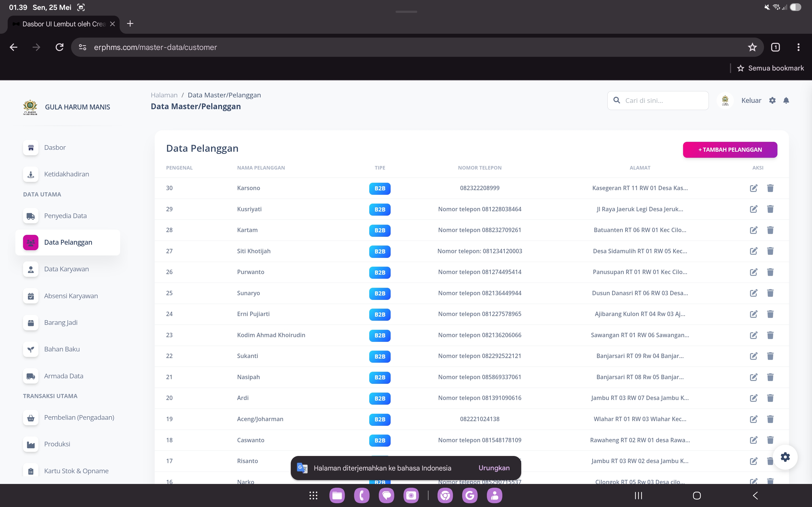Viewport: 812px width, 507px height.
Task: Open the Chrome app in the taskbar
Action: pyautogui.click(x=445, y=495)
